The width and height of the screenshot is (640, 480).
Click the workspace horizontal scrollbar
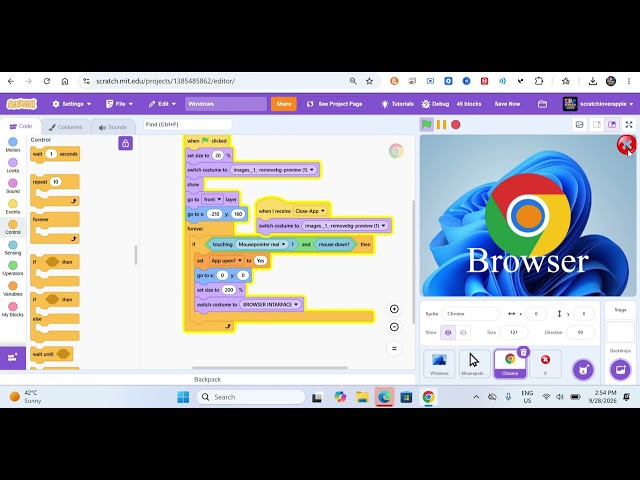click(269, 367)
